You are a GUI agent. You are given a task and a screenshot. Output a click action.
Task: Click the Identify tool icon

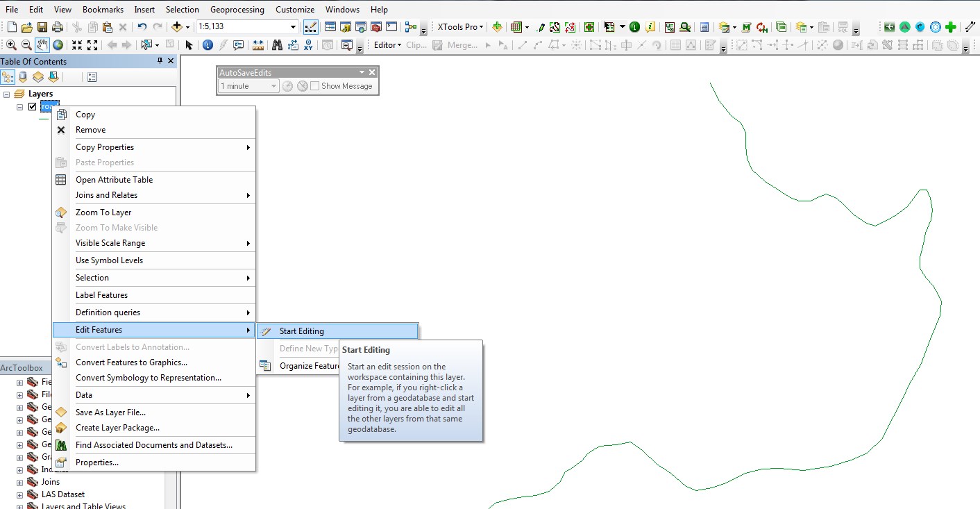pyautogui.click(x=208, y=45)
